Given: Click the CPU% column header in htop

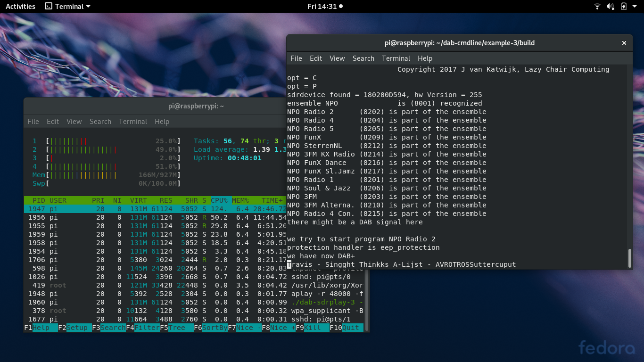Looking at the screenshot, I should 220,201.
